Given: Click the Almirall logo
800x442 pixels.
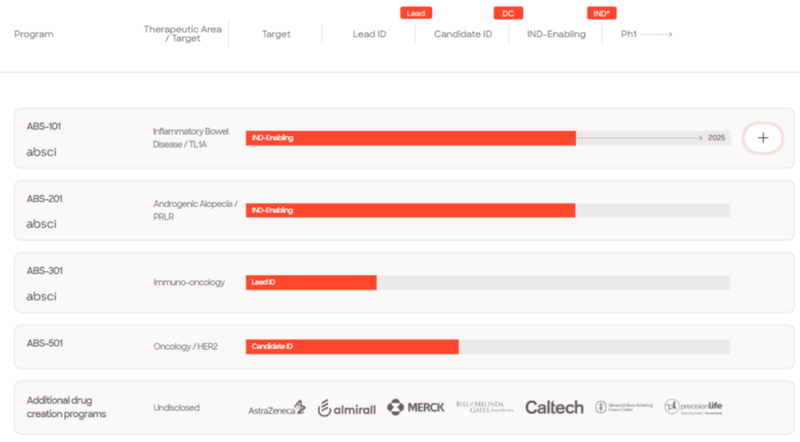Looking at the screenshot, I should pyautogui.click(x=345, y=408).
